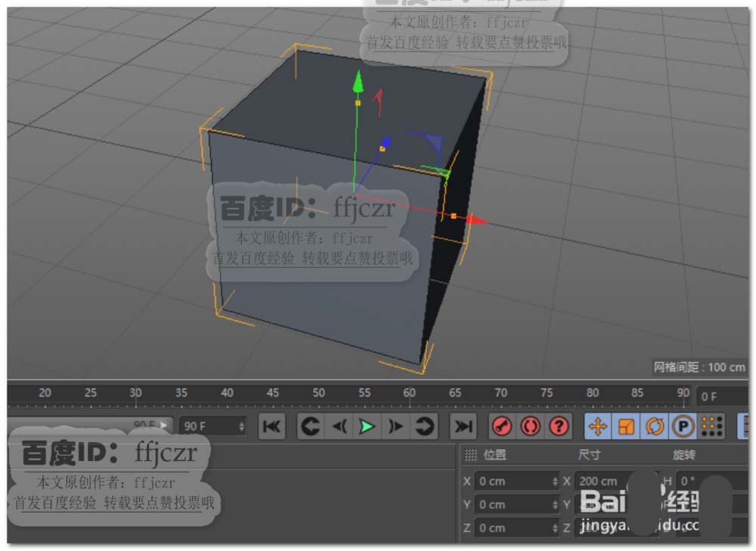
Task: Jump to the previous keyframe
Action: click(x=311, y=426)
